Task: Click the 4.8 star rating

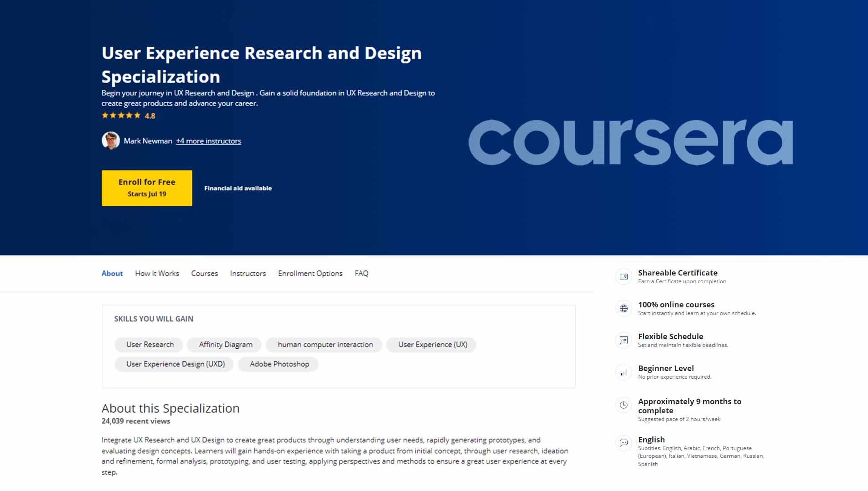Action: point(129,115)
